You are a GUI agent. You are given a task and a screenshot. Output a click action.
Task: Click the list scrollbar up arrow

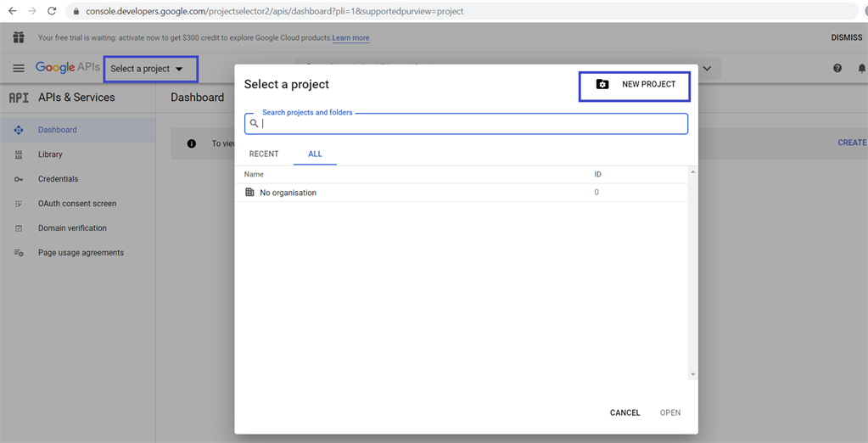pos(692,171)
